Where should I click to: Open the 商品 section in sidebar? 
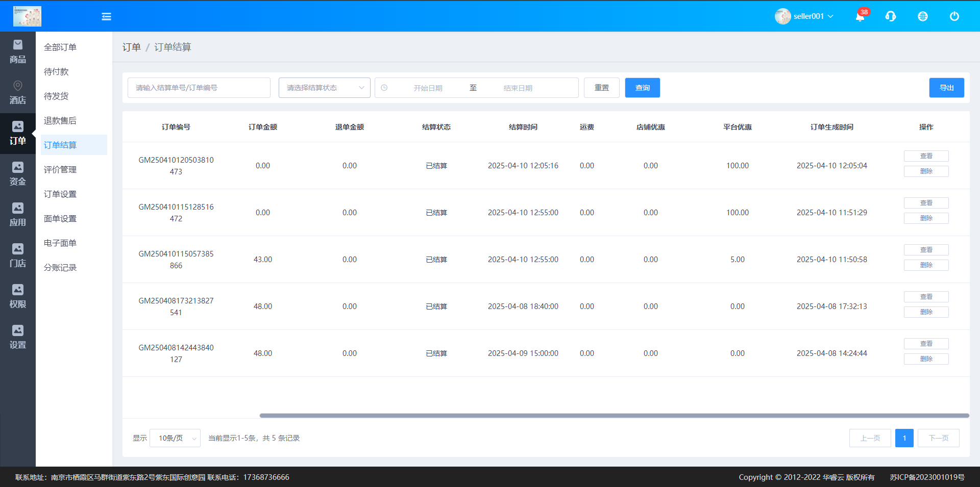click(18, 52)
